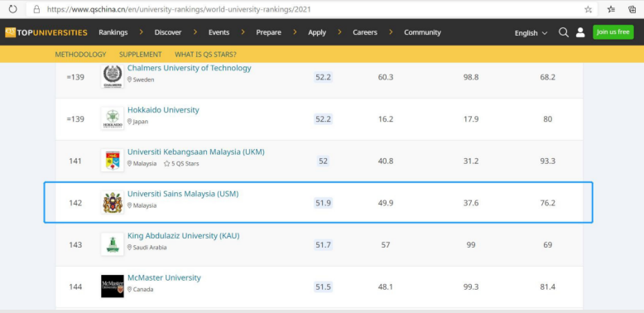Click the Join us free button
The width and height of the screenshot is (644, 313).
tap(613, 32)
